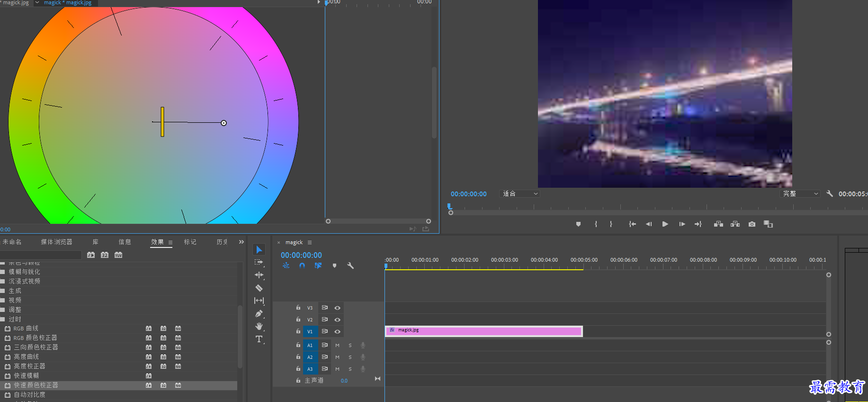Image resolution: width=868 pixels, height=402 pixels.
Task: Select the Track Select Forward tool
Action: click(259, 262)
